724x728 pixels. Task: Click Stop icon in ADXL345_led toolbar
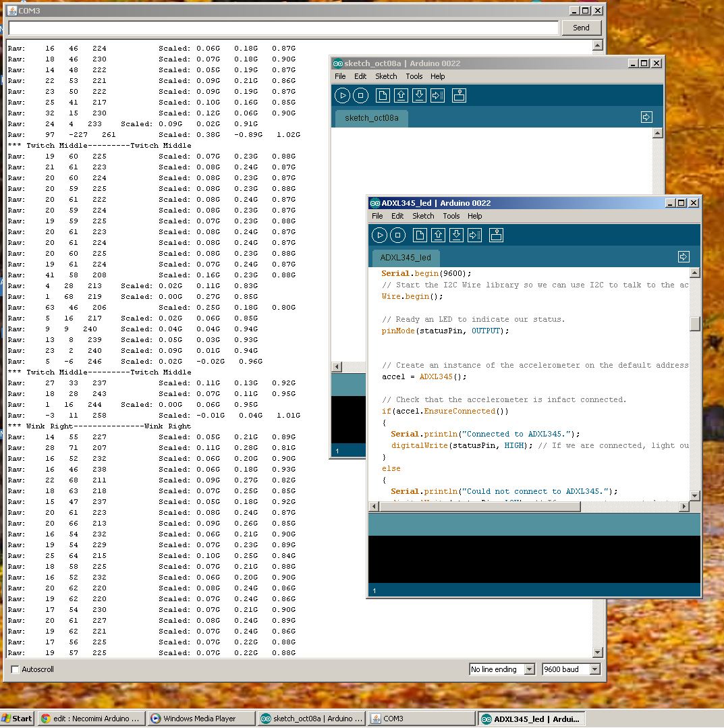397,235
